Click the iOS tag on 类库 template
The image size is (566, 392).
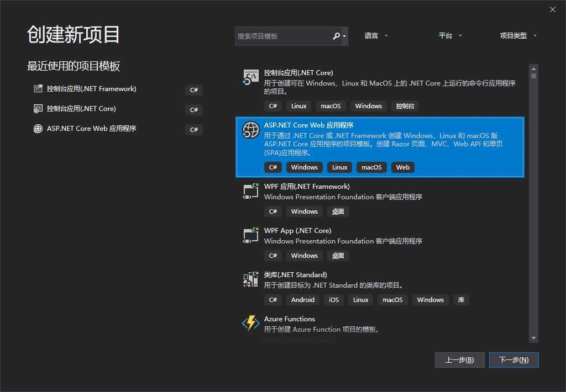pos(333,300)
